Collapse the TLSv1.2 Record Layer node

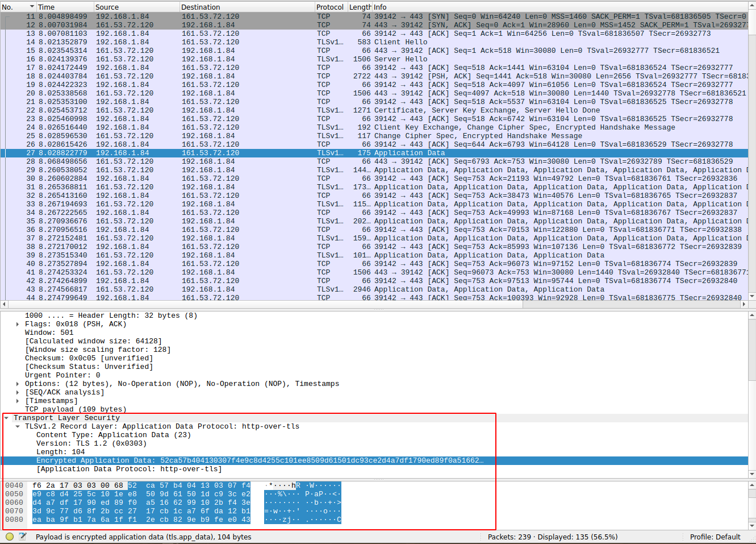[x=18, y=426]
